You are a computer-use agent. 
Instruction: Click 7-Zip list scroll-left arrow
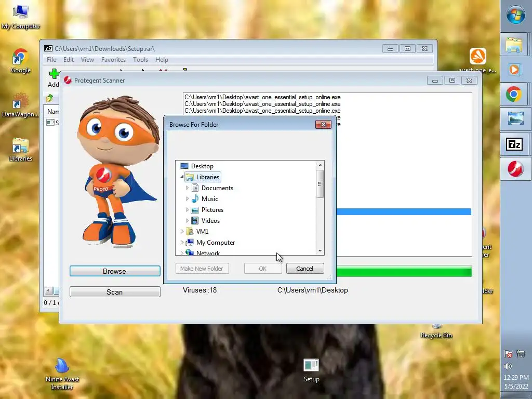[48, 290]
